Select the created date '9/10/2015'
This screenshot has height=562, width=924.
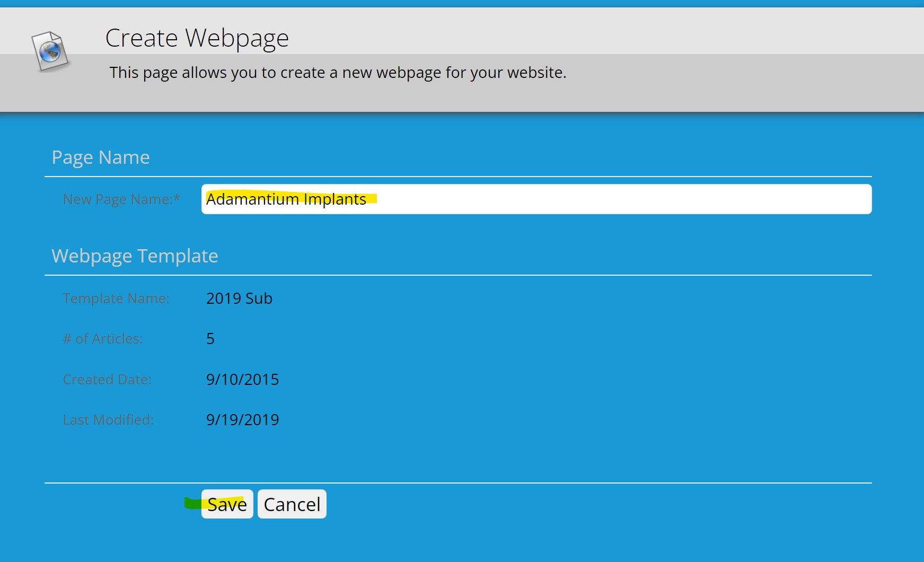click(x=242, y=380)
